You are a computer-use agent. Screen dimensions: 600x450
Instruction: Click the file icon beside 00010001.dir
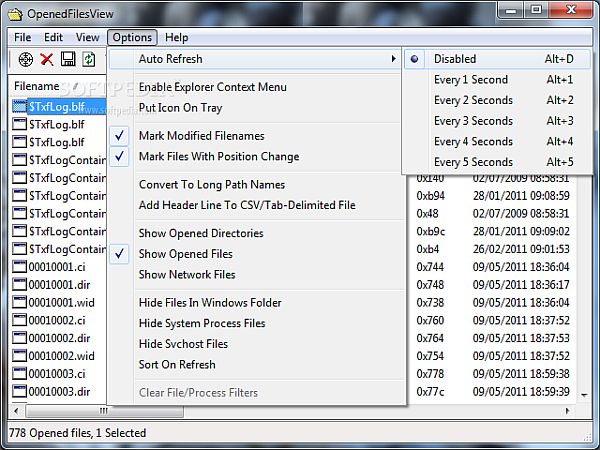[19, 284]
